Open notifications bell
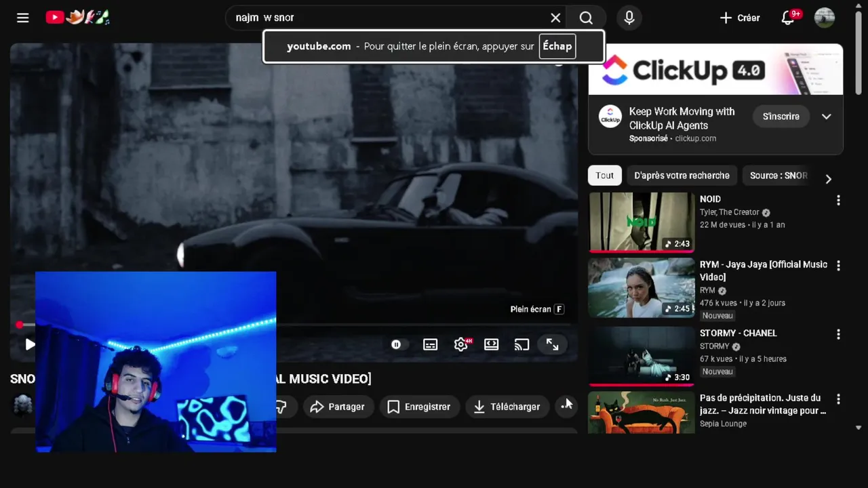Viewport: 868px width, 488px height. tap(788, 18)
